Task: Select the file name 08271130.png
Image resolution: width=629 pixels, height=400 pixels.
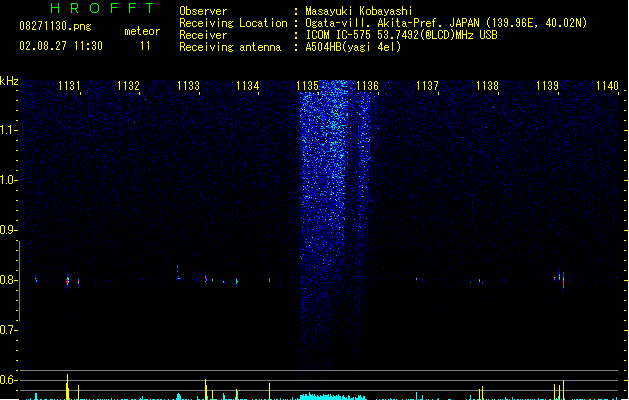Action: point(55,26)
